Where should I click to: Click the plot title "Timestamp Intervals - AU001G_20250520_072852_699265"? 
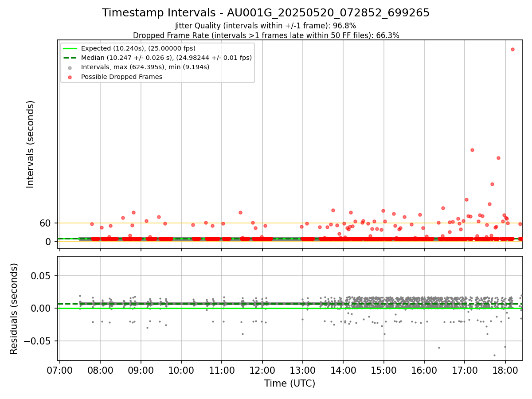click(266, 13)
